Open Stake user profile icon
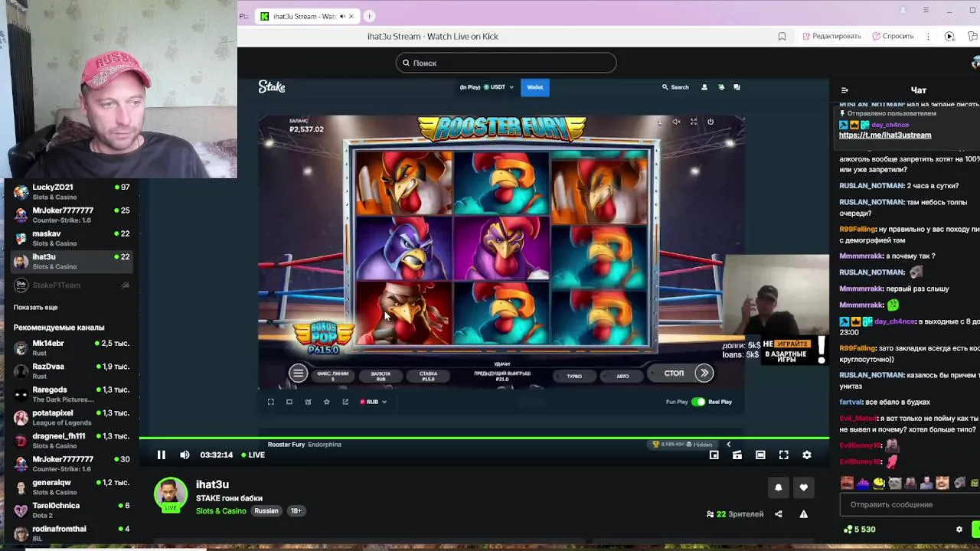Viewport: 980px width, 551px height. tap(704, 87)
